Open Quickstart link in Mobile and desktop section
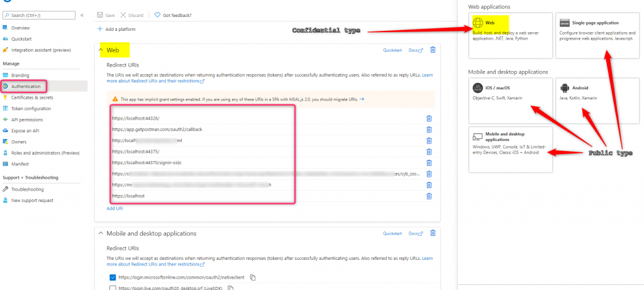 [x=392, y=233]
